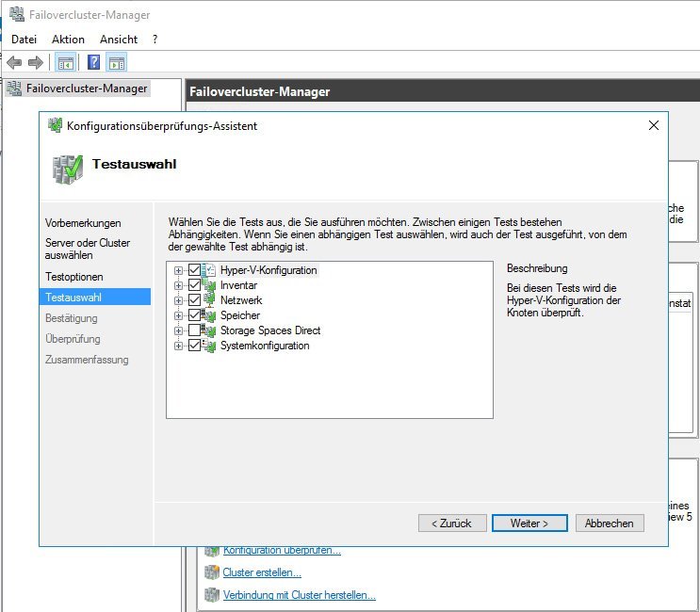
Task: Open the Ansicht menu
Action: coord(119,40)
